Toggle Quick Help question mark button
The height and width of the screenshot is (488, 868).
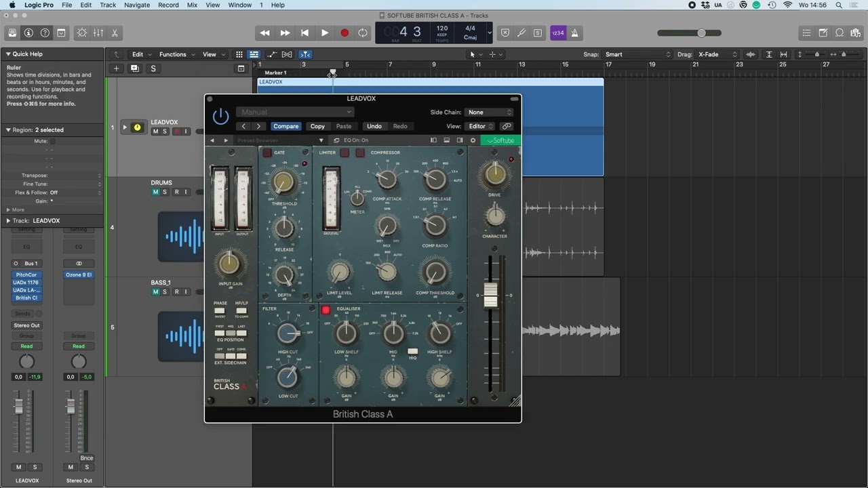(x=45, y=33)
